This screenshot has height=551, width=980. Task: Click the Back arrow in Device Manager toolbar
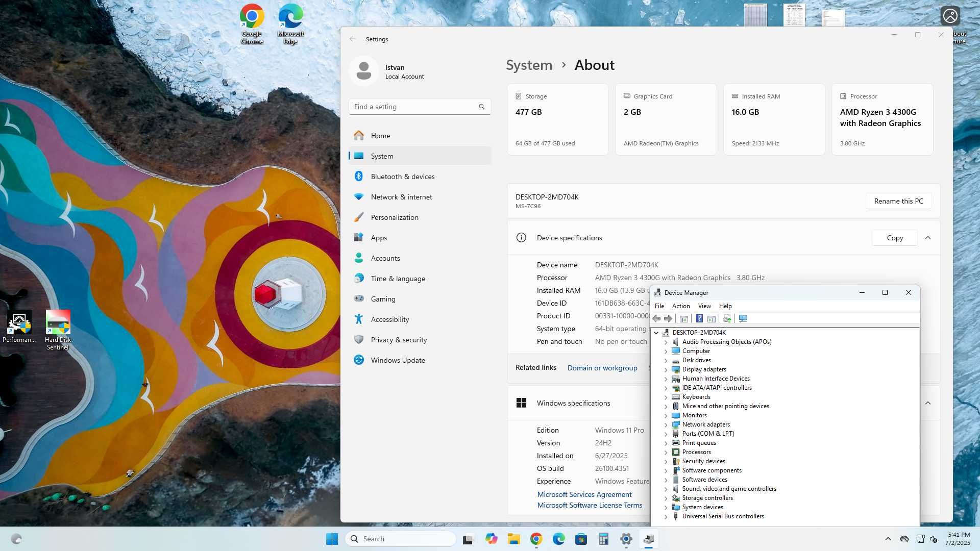tap(657, 319)
